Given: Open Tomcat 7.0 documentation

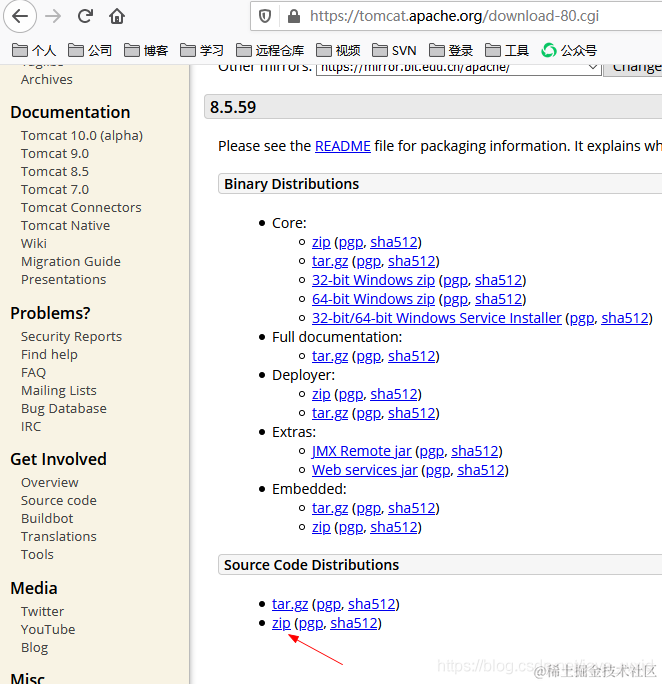Looking at the screenshot, I should tap(55, 190).
